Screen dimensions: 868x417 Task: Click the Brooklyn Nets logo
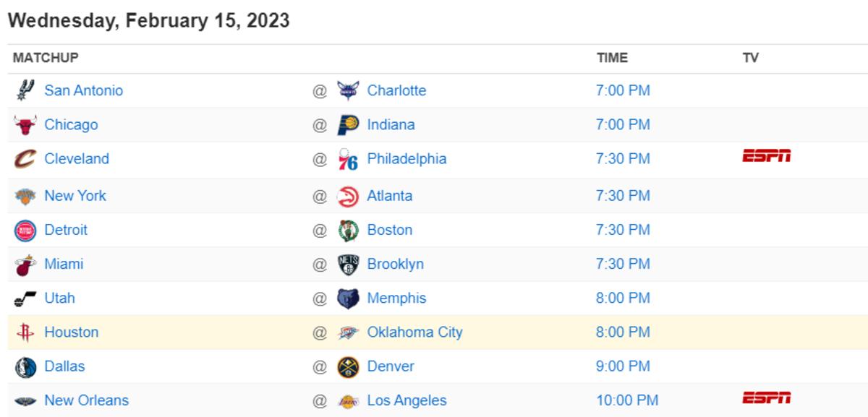348,264
